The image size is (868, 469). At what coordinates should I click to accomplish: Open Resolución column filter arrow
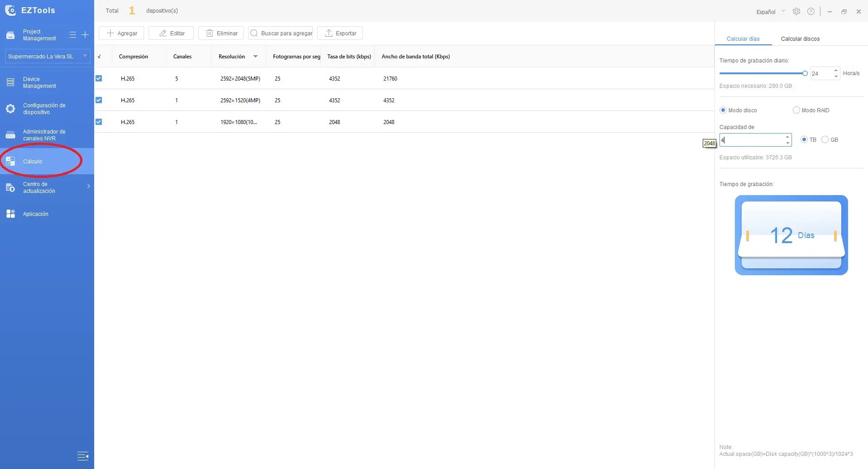click(x=255, y=57)
